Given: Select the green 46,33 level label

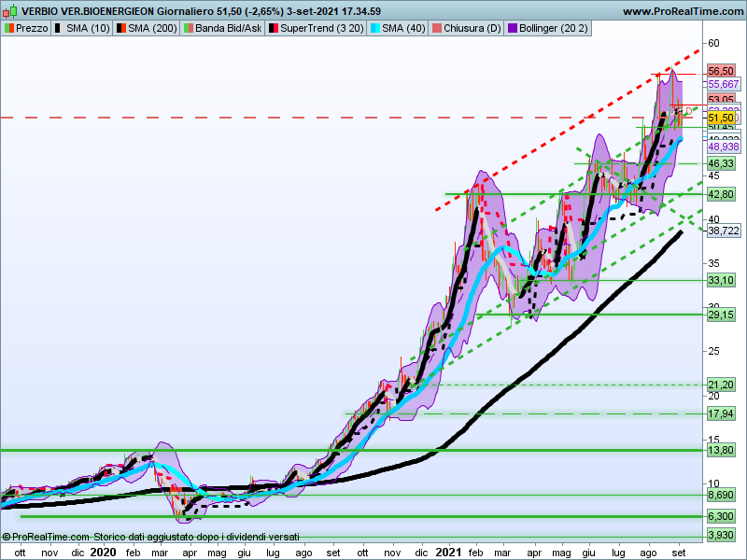Looking at the screenshot, I should tap(721, 164).
